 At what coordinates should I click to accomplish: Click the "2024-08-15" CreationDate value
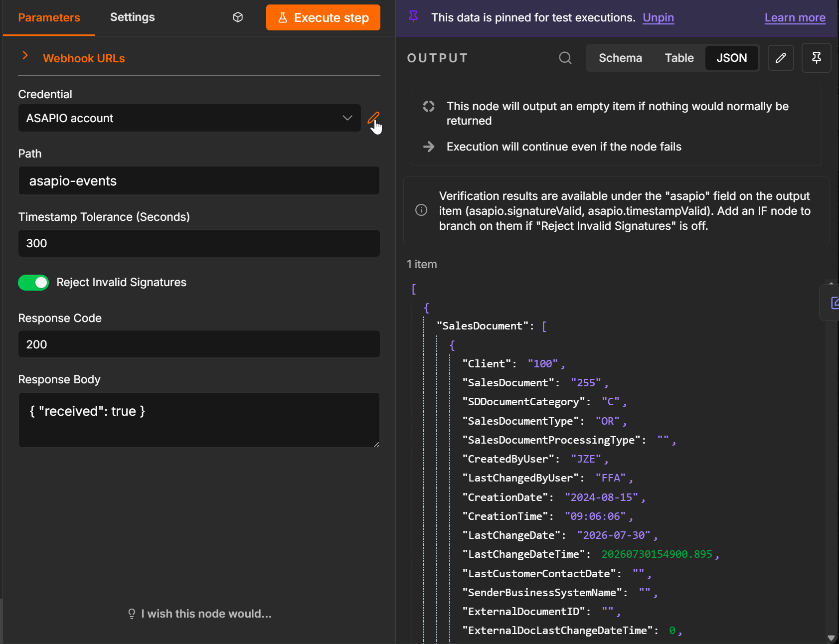point(601,497)
